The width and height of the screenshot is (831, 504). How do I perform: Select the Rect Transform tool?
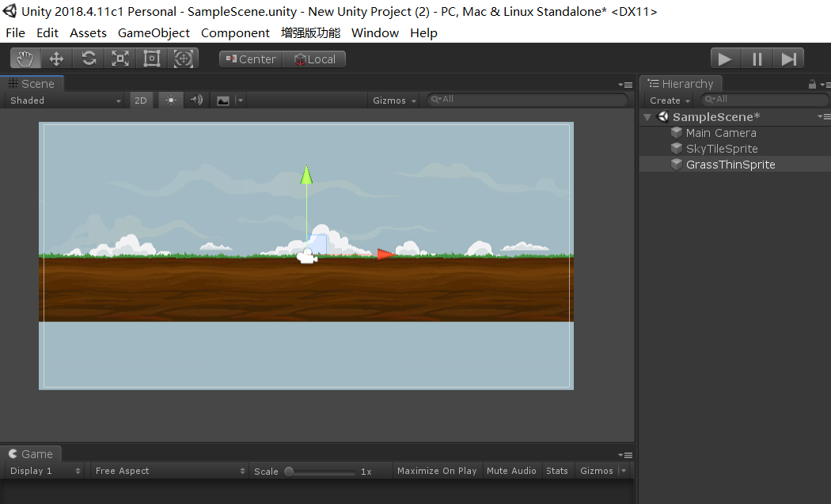point(150,58)
